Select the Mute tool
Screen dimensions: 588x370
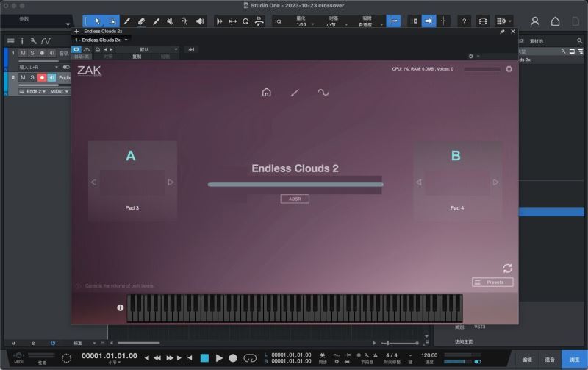171,21
